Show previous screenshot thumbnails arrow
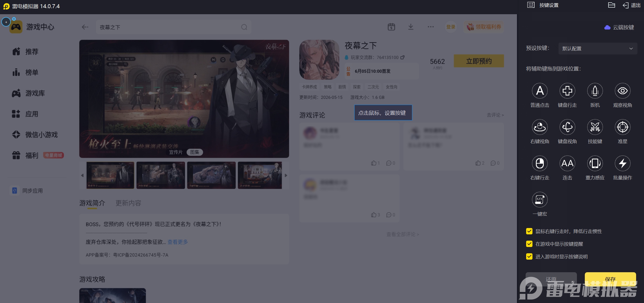The width and height of the screenshot is (644, 303). 82,175
